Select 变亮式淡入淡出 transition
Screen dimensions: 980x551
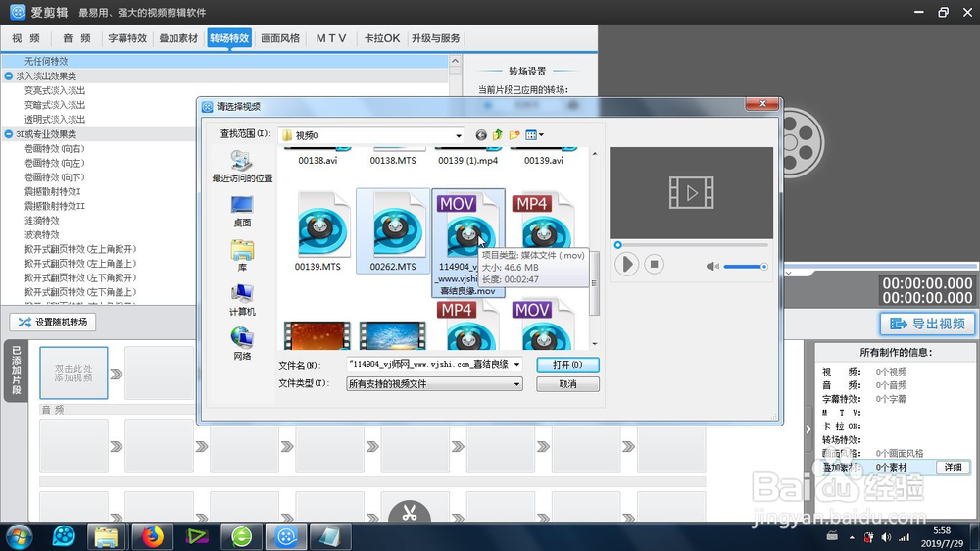pos(54,90)
